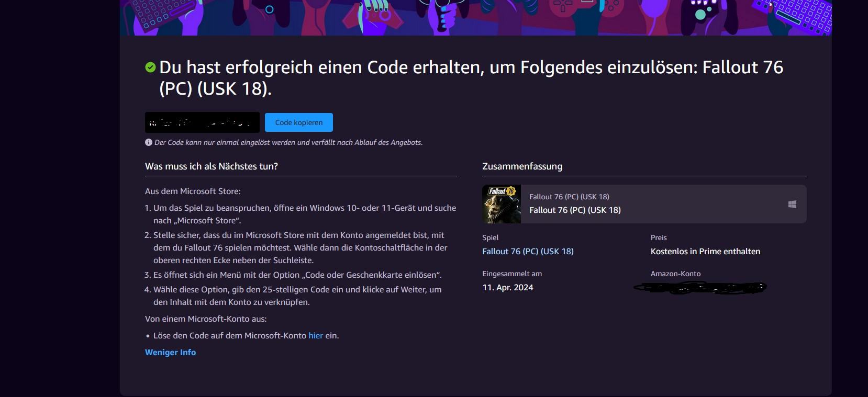Select the Fallout 76 summary card title
This screenshot has width=868, height=397.
click(x=575, y=210)
